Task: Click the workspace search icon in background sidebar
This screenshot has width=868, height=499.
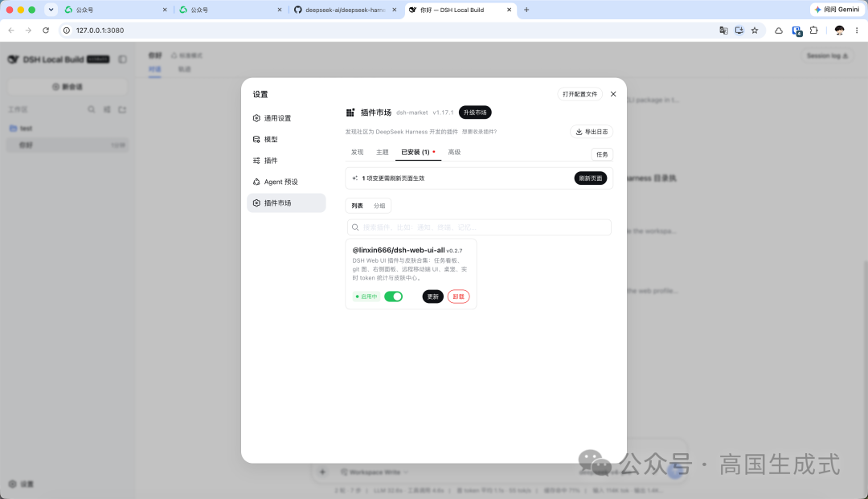Action: (x=92, y=109)
